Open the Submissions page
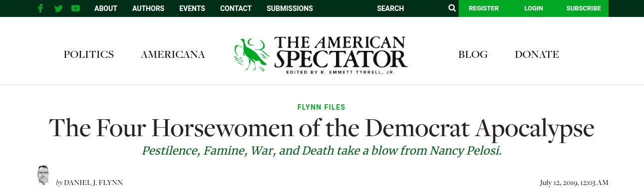The width and height of the screenshot is (644, 190). (x=290, y=8)
